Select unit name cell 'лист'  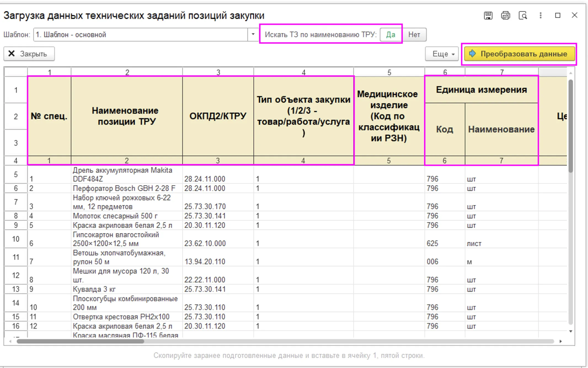point(501,239)
